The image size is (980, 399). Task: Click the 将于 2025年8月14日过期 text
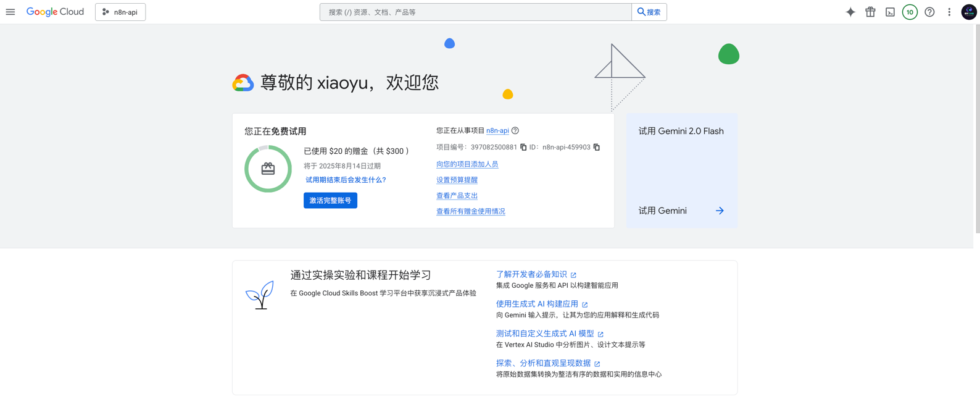tap(342, 166)
